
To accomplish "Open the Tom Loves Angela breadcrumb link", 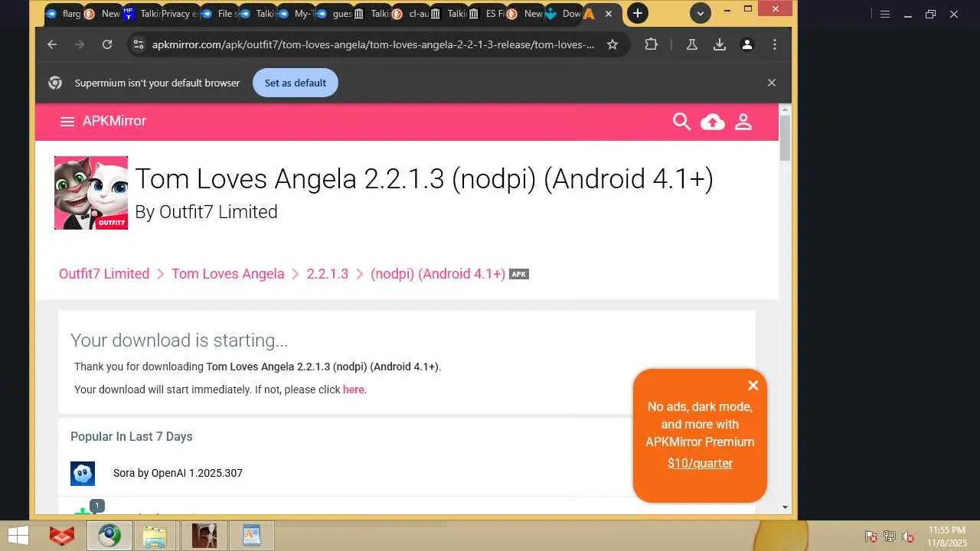I will [227, 274].
